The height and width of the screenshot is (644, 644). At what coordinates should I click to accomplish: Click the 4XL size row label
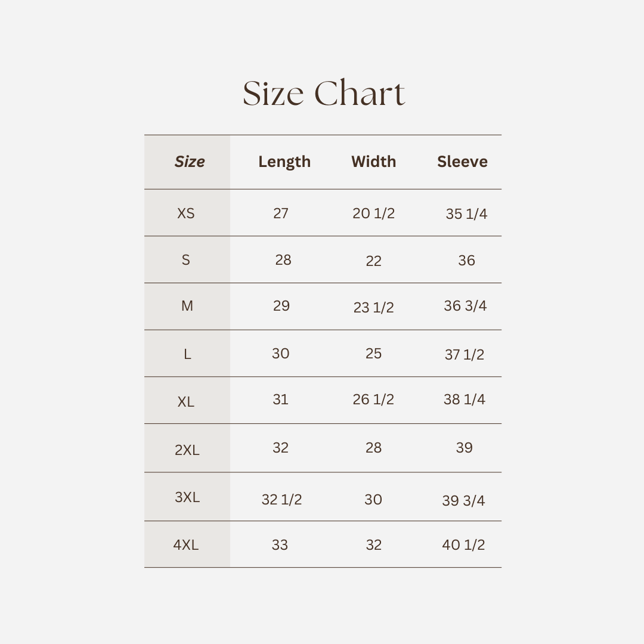click(186, 545)
